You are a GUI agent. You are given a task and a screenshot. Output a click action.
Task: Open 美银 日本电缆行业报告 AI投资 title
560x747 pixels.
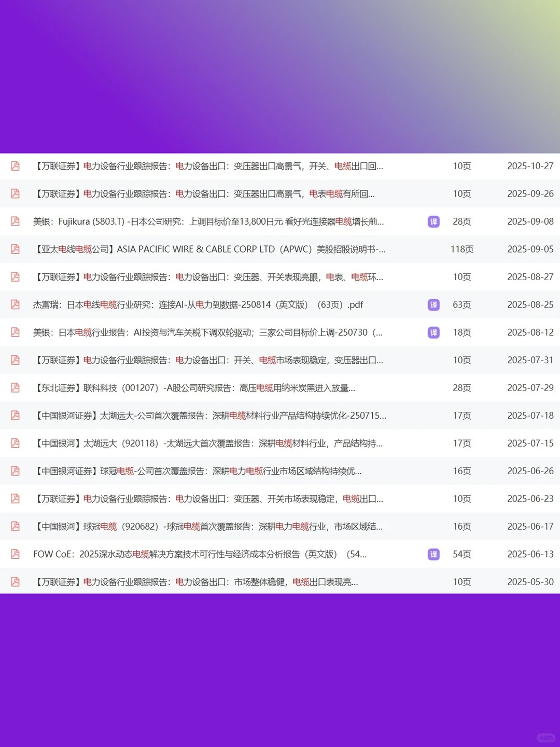208,333
